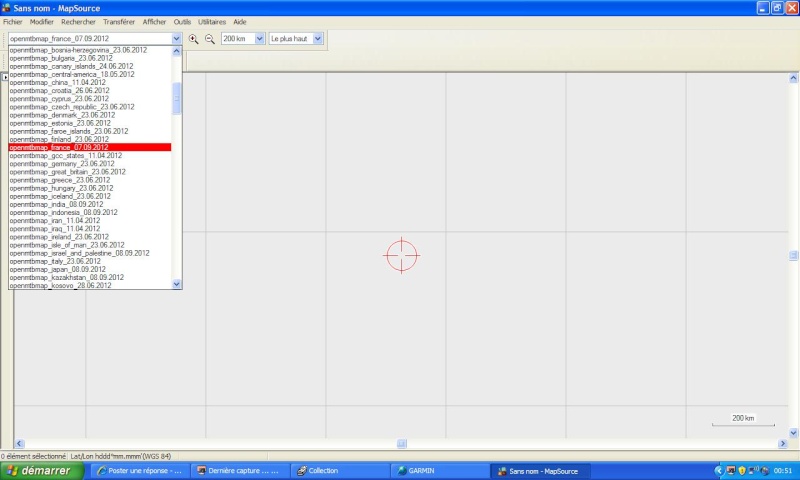Click map vertical scroll up arrow
The height and width of the screenshot is (480, 800).
793,78
